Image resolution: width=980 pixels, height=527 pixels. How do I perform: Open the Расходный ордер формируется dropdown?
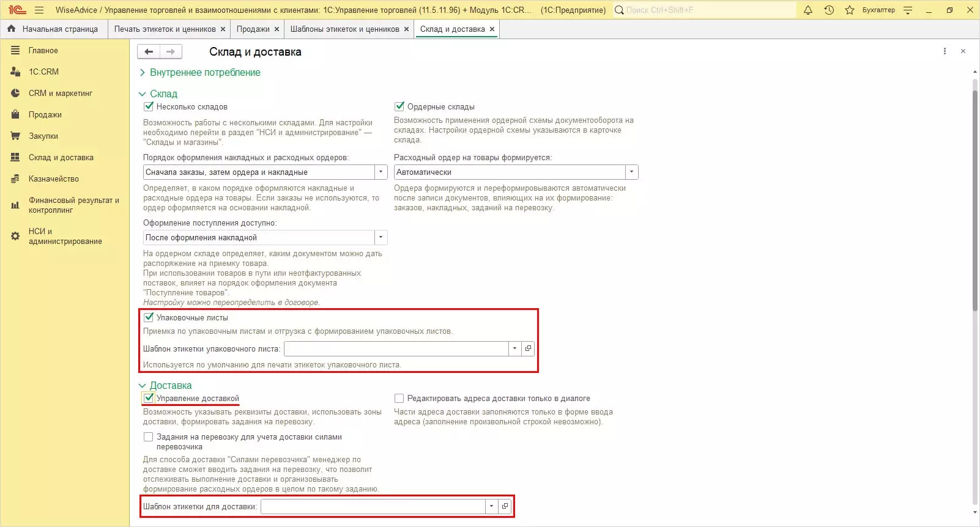632,172
